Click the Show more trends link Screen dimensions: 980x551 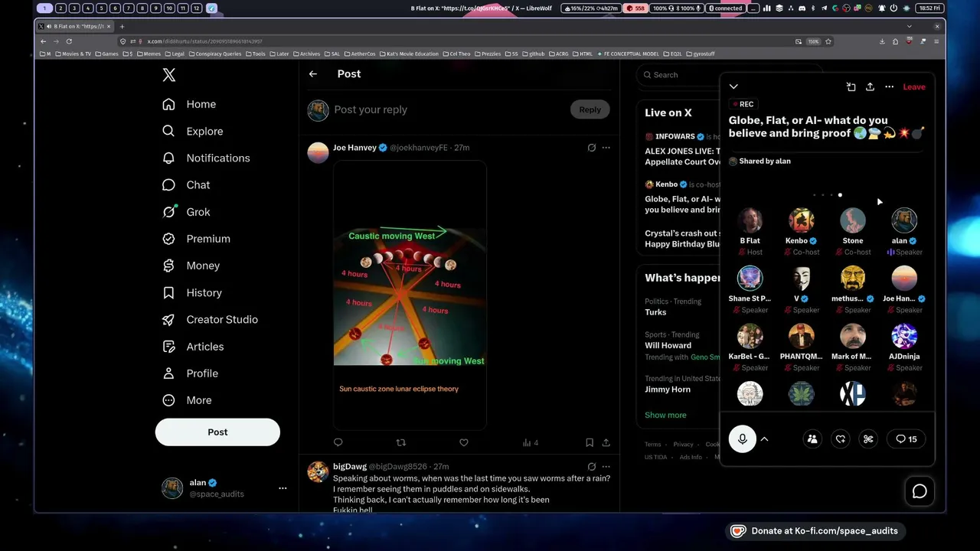(x=665, y=415)
